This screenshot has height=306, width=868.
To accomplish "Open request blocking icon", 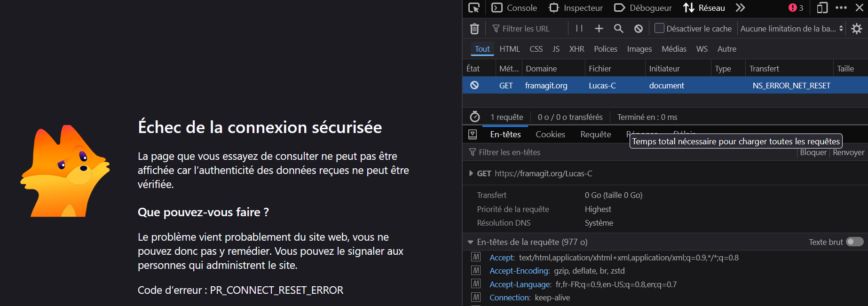I will tap(639, 29).
